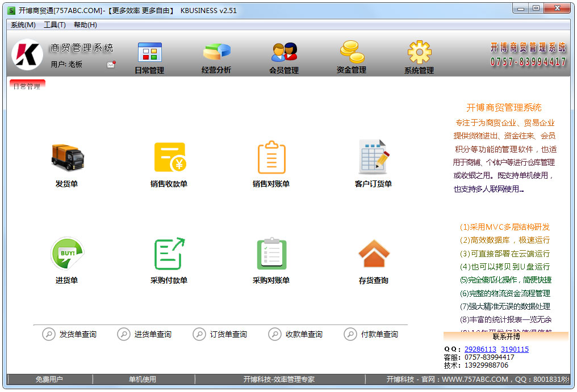
Task: Open the 工具(T) menu
Action: (x=55, y=25)
